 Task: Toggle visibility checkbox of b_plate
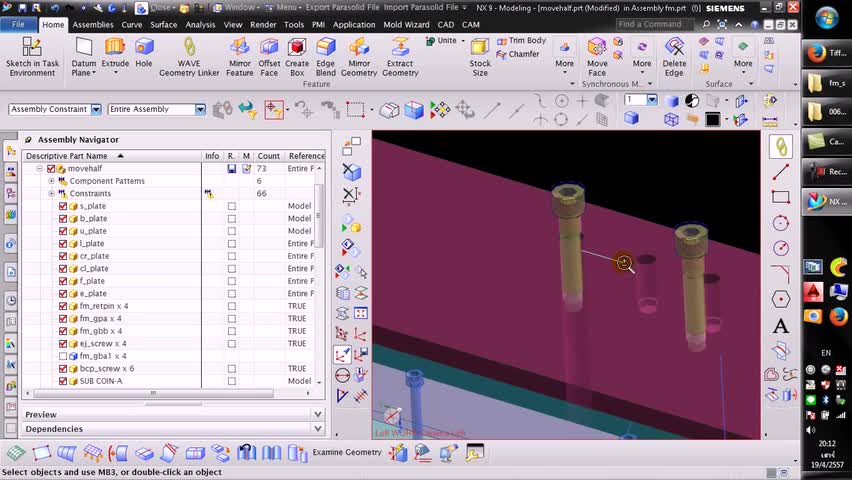63,219
